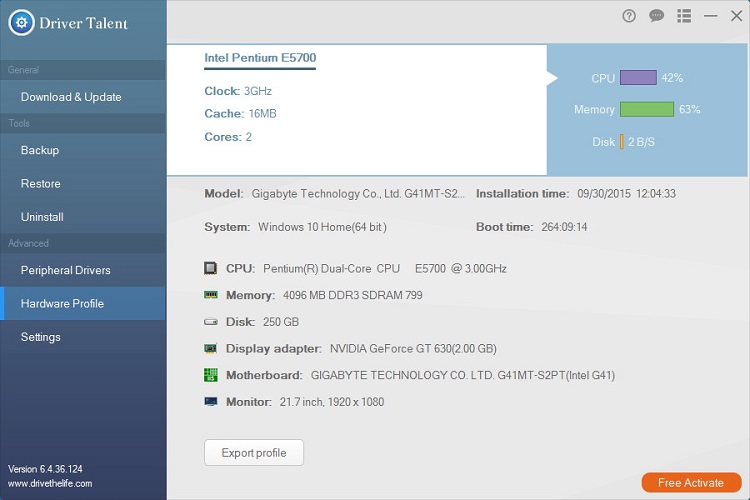
Task: Click the 250 GB disk value
Action: point(281,322)
